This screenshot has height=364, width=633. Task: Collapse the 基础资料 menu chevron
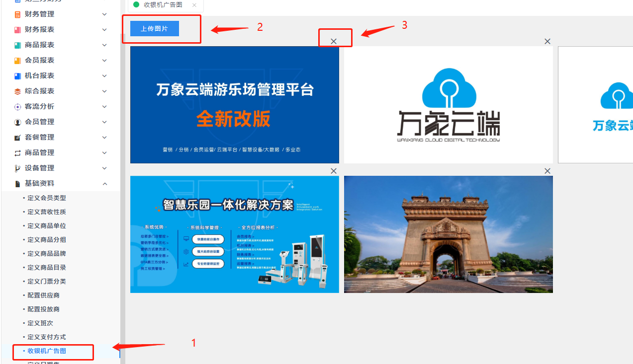tap(104, 184)
